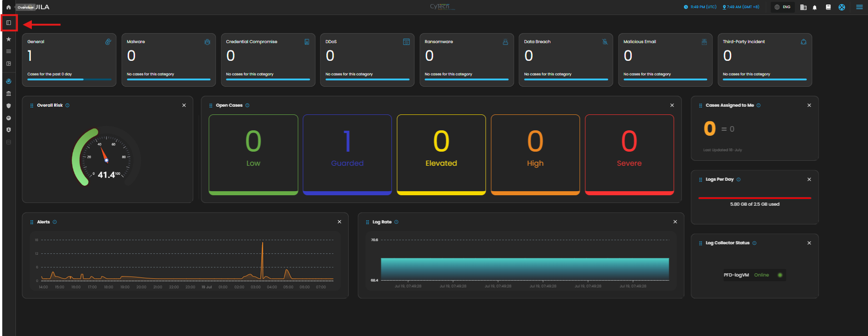Click the Logs Per Day red usage bar
This screenshot has height=336, width=868.
pyautogui.click(x=755, y=198)
